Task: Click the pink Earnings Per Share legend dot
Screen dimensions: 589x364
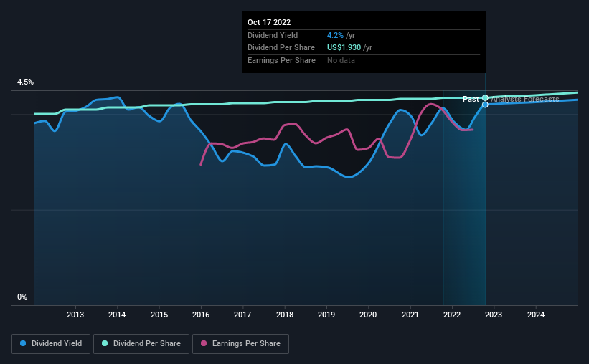Action: click(204, 343)
